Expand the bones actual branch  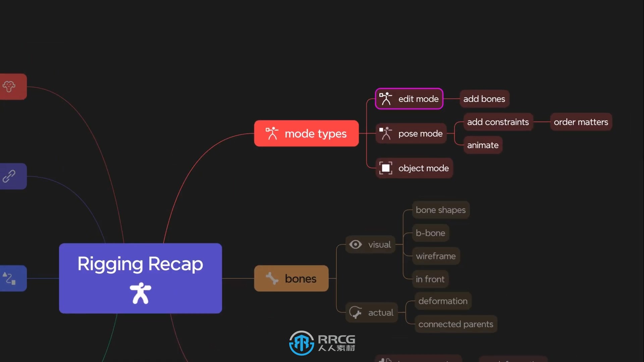coord(371,312)
